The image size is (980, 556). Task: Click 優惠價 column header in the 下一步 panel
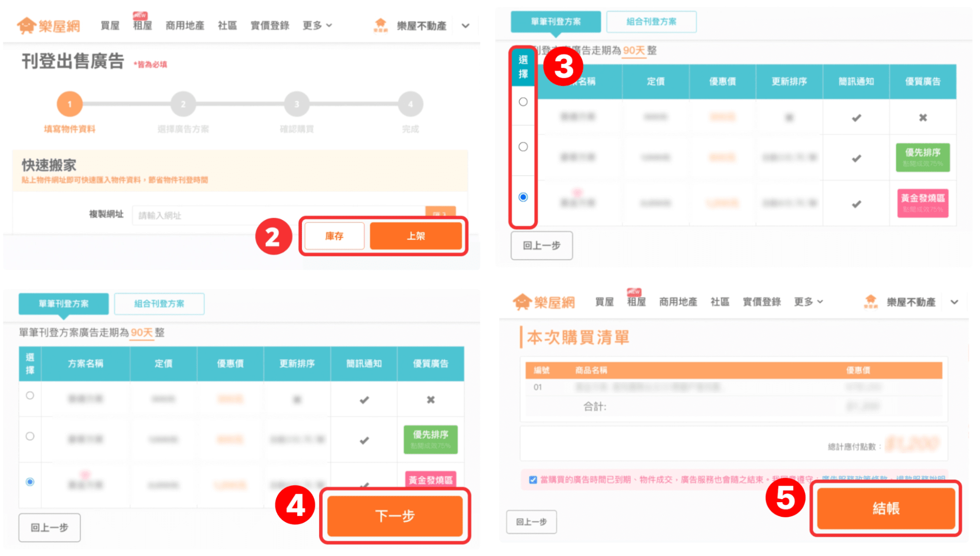tap(230, 363)
